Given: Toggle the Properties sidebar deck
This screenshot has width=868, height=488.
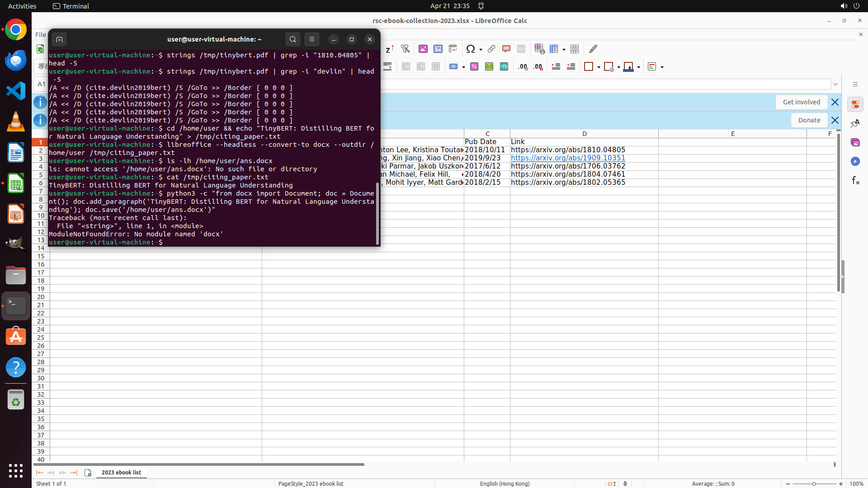Looking at the screenshot, I should pos(855,104).
